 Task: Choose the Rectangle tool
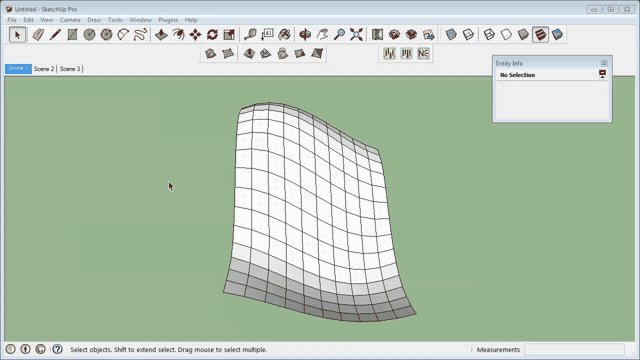point(72,35)
